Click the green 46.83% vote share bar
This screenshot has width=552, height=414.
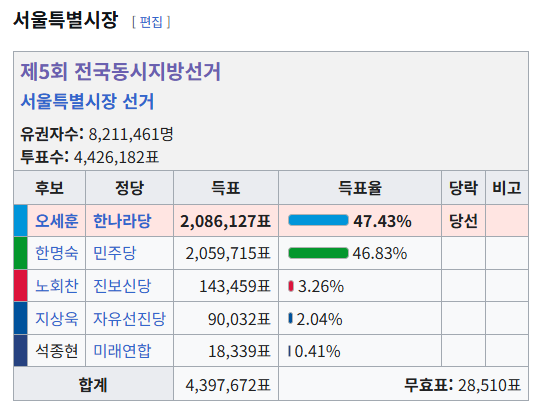pos(318,253)
